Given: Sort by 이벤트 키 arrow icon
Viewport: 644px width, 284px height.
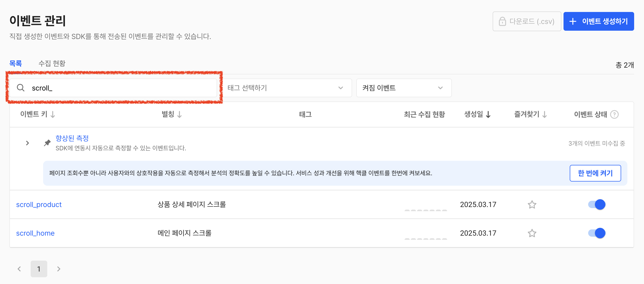Looking at the screenshot, I should [53, 114].
